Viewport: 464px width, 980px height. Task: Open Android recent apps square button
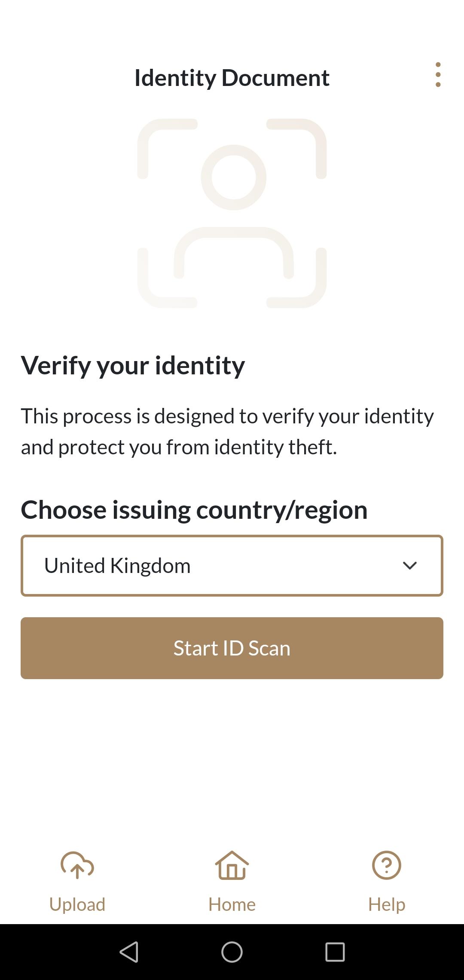click(x=335, y=952)
